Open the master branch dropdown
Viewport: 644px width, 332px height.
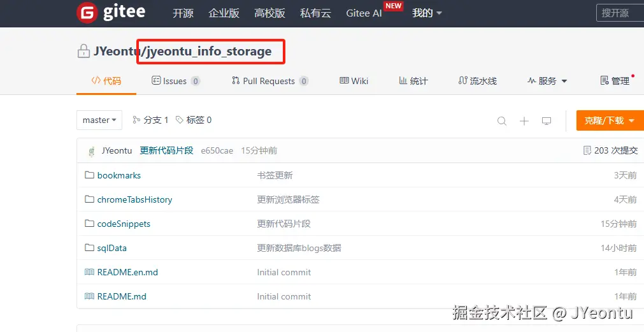tap(99, 120)
